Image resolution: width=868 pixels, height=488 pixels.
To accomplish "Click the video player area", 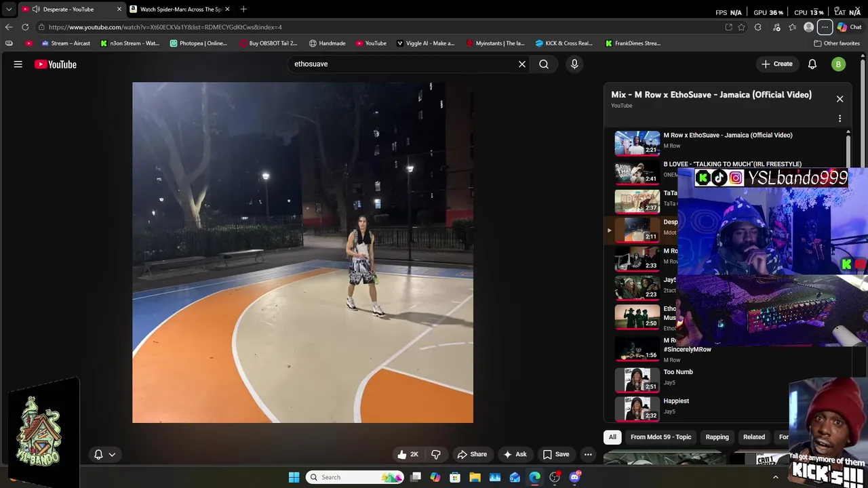I will 302,253.
